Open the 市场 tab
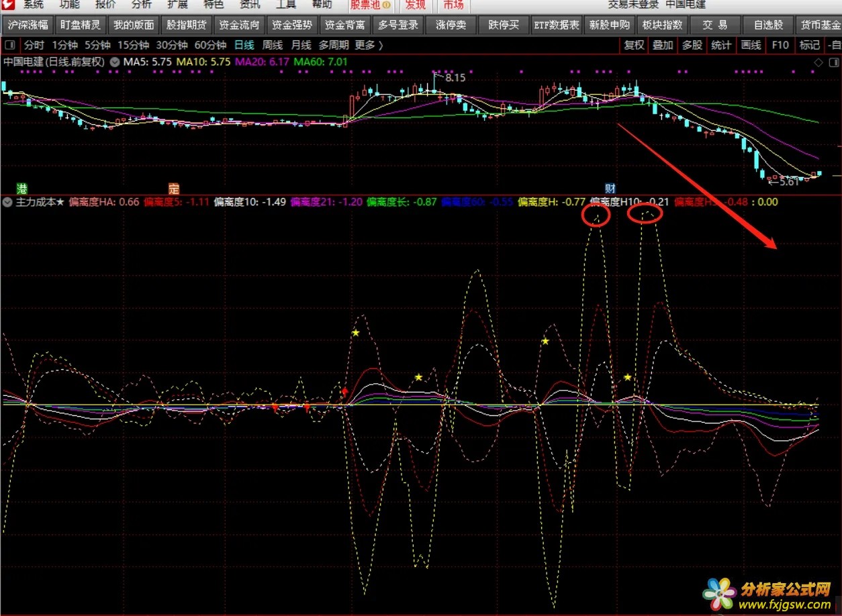 coord(453,5)
